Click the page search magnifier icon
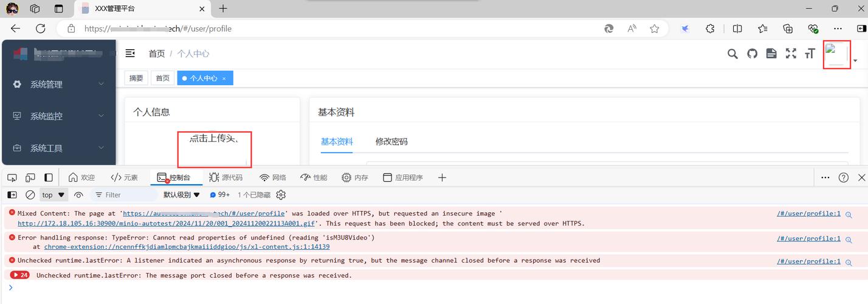Image resolution: width=868 pixels, height=304 pixels. (732, 54)
